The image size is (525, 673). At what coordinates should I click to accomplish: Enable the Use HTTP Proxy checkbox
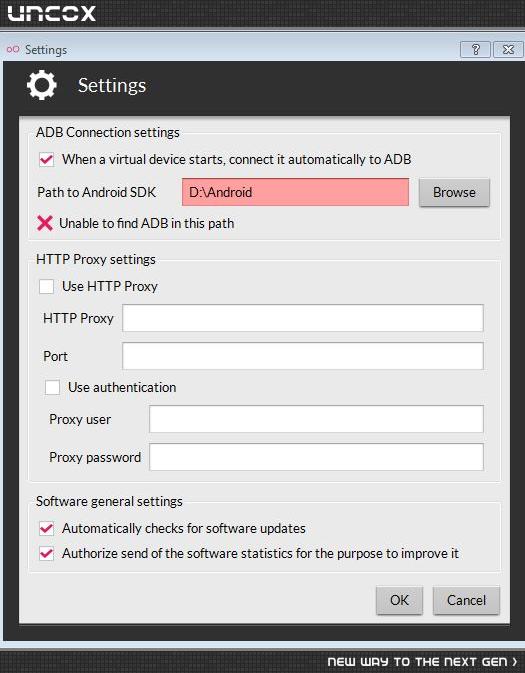pos(46,286)
